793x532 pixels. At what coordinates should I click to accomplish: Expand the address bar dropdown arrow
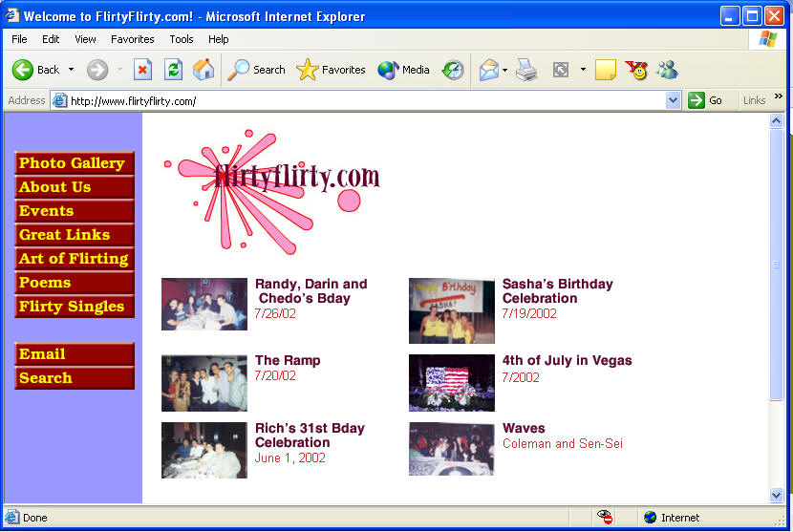coord(673,100)
